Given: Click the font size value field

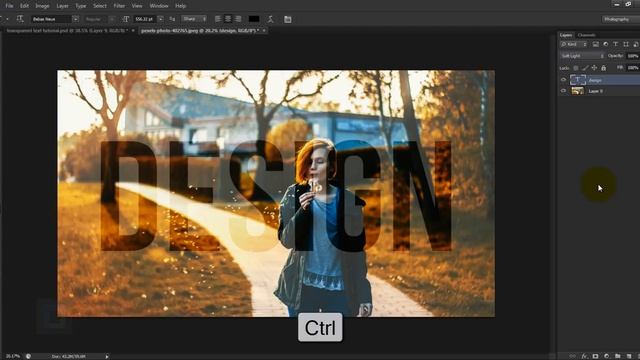Looking at the screenshot, I should 145,19.
